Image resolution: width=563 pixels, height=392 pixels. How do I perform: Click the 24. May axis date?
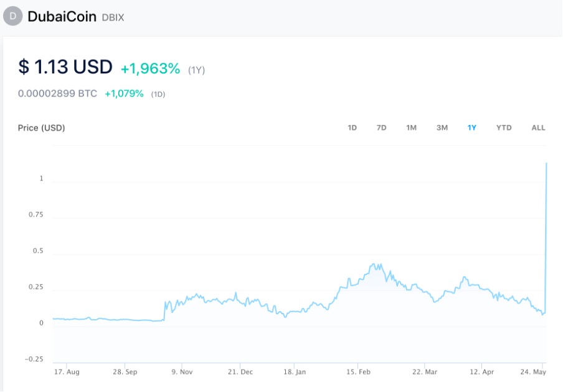533,372
